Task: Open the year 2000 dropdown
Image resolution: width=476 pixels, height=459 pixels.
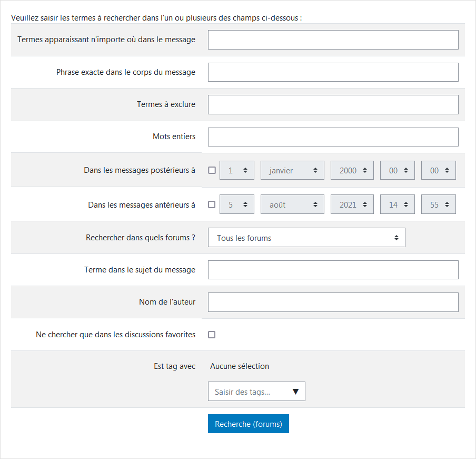Action: 352,170
